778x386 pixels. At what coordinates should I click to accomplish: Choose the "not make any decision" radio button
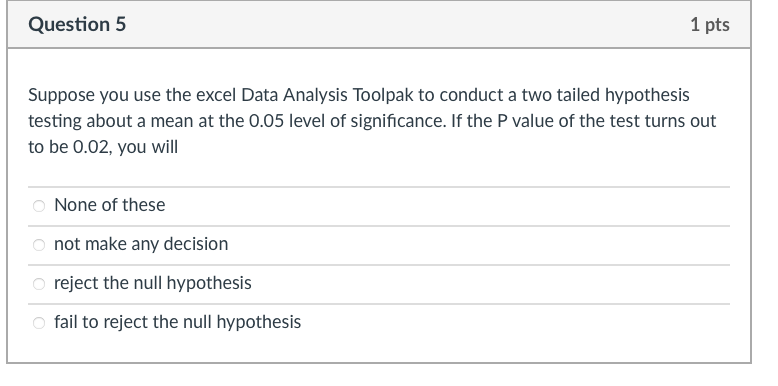coord(39,245)
